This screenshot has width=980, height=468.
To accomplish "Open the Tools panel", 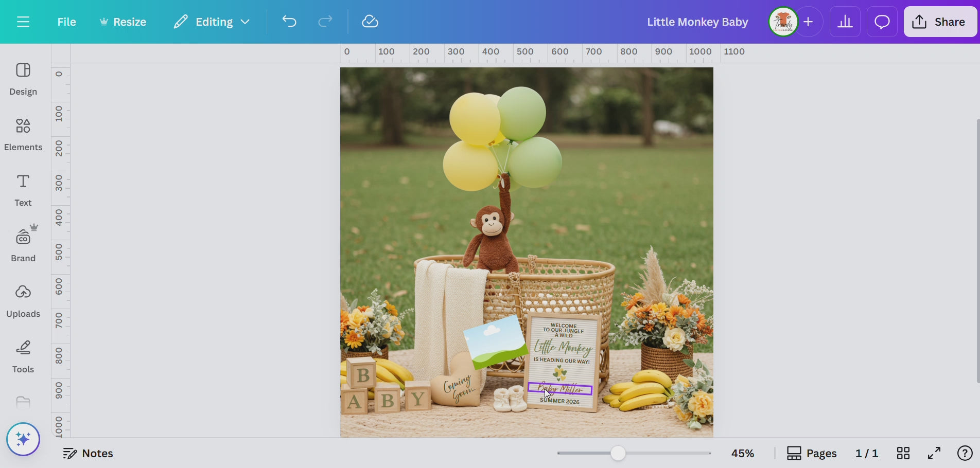I will (23, 357).
